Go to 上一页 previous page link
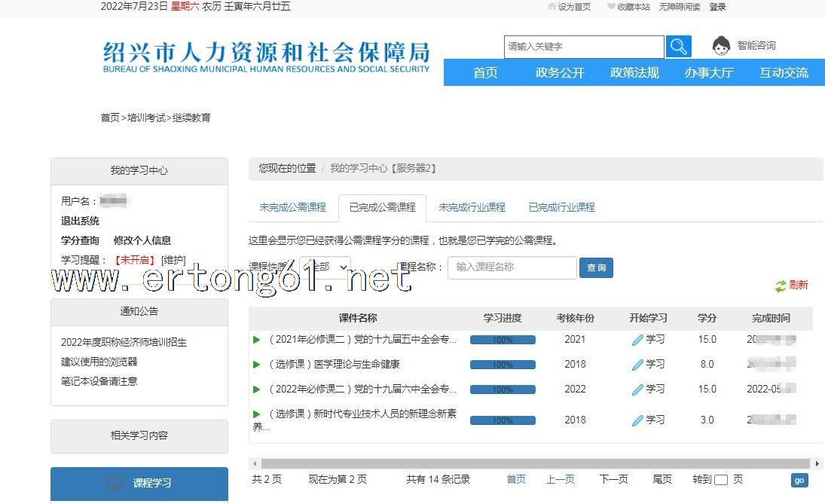The width and height of the screenshot is (825, 504). 560,479
